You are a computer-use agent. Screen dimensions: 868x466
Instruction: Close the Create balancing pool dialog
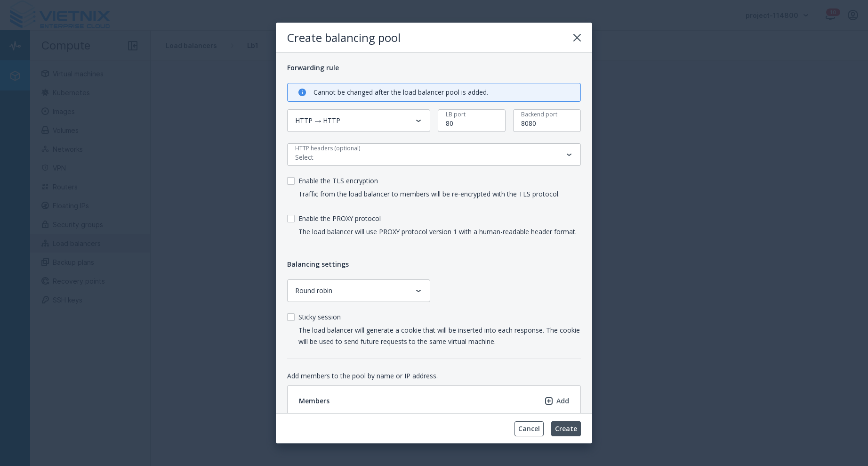pos(577,38)
